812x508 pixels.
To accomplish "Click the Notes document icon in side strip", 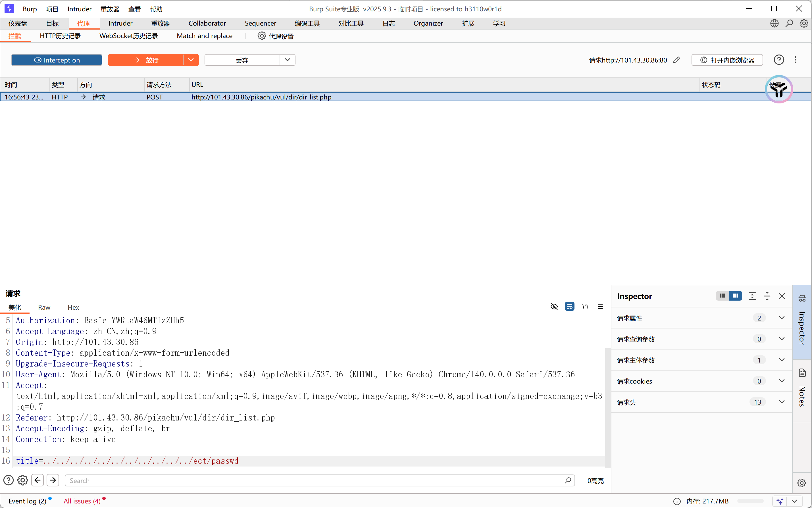I will [x=802, y=373].
